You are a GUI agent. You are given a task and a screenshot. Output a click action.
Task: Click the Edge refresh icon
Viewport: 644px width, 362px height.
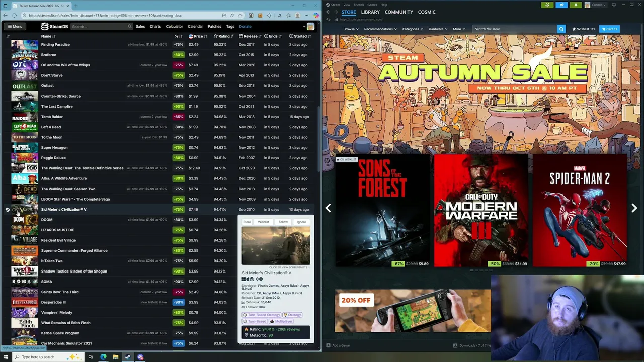click(x=14, y=15)
